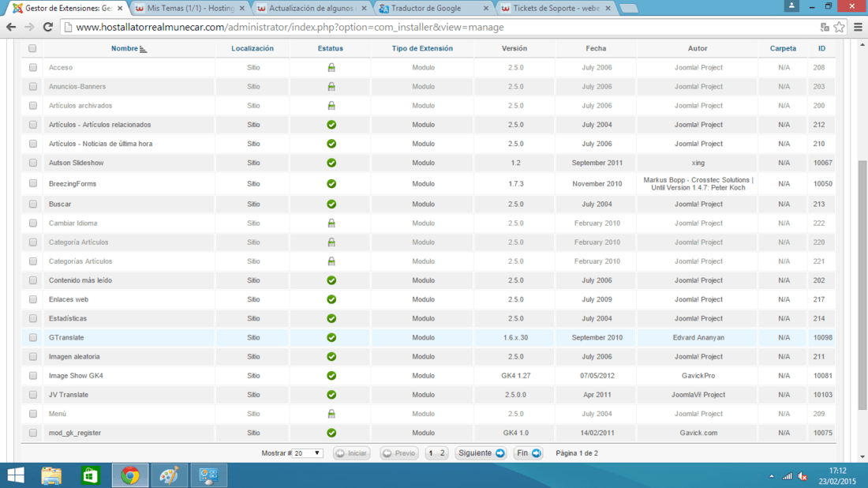This screenshot has height=488, width=868.
Task: Click the lock icon in the Menú row
Action: 331,414
